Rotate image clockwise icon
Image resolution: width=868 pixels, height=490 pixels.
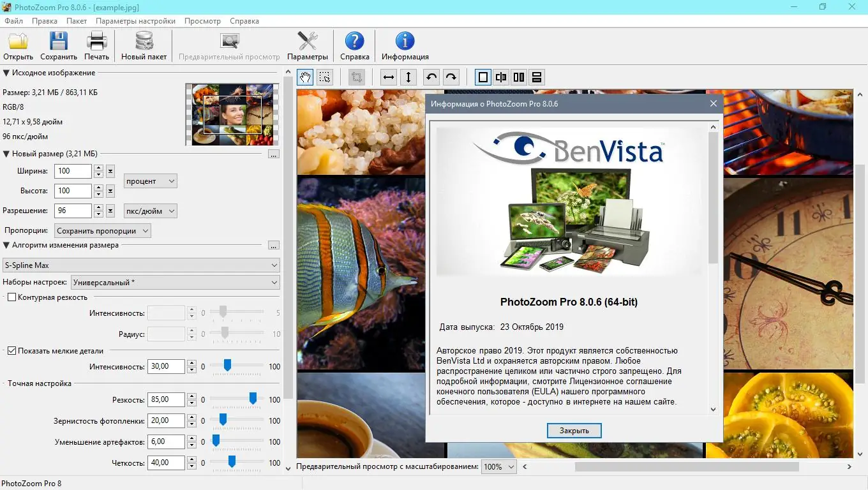[x=451, y=77]
